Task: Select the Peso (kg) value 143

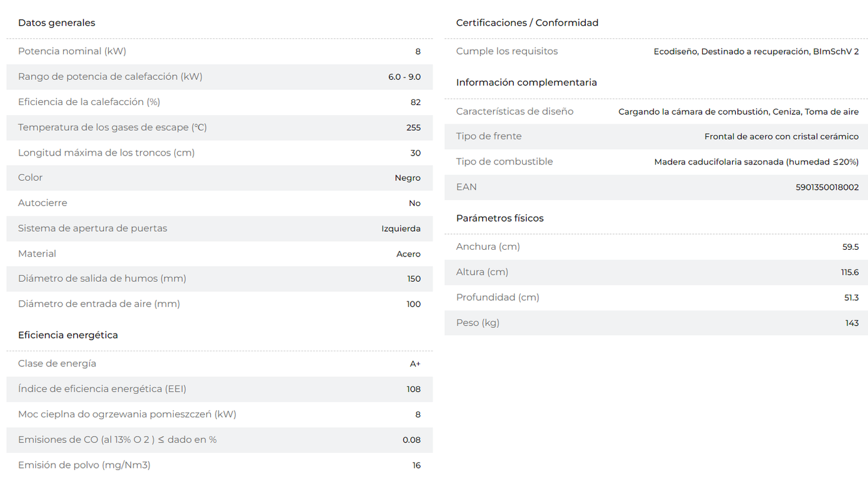Action: point(852,323)
